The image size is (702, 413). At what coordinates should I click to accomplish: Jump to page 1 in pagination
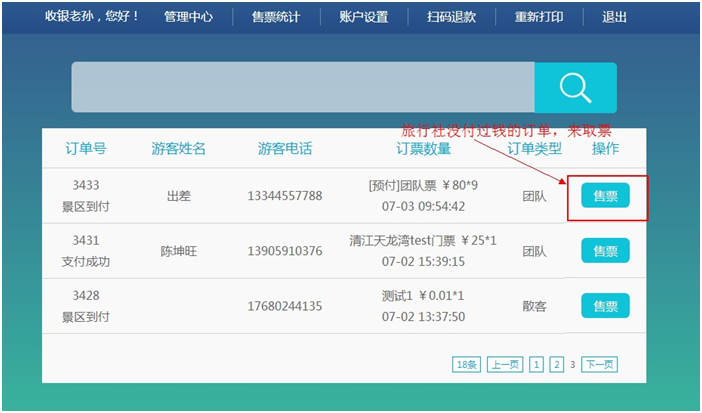537,365
